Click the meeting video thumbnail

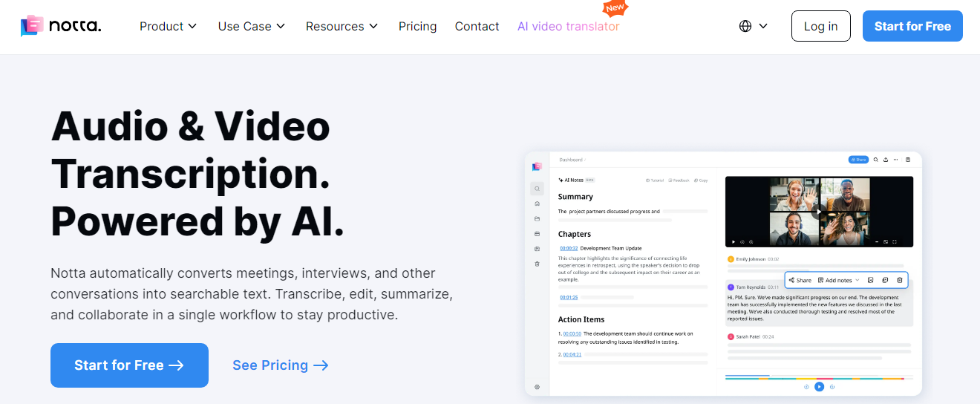point(819,212)
